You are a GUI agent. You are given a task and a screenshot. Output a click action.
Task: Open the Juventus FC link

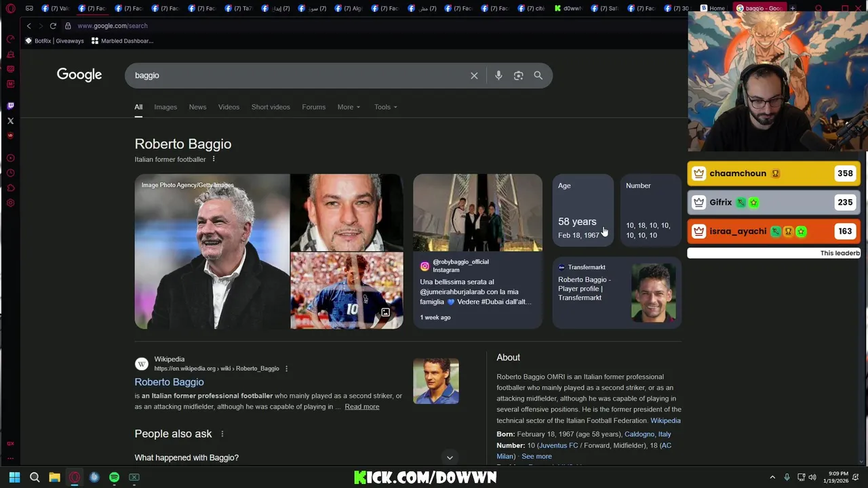tap(557, 445)
